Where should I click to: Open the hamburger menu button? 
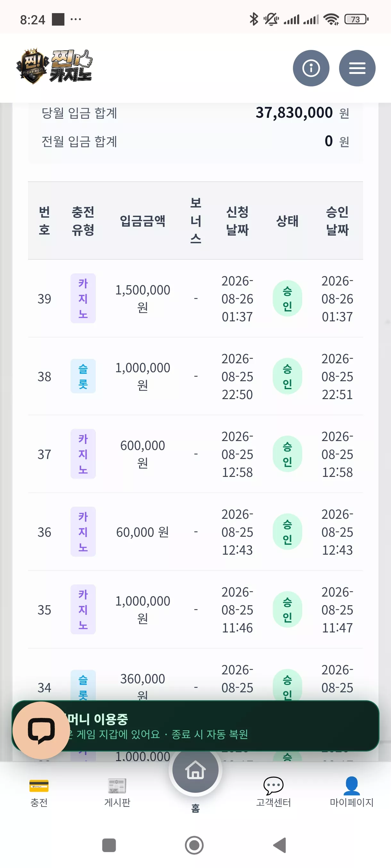click(x=357, y=68)
